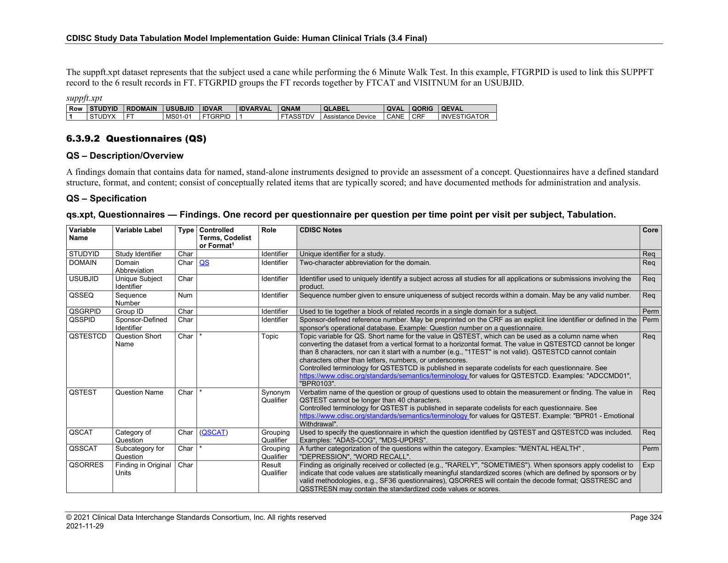Image resolution: width=728 pixels, height=563 pixels.
Task: Click the "Sponsor-Defined Identifier" label cell
Action: tap(144, 324)
